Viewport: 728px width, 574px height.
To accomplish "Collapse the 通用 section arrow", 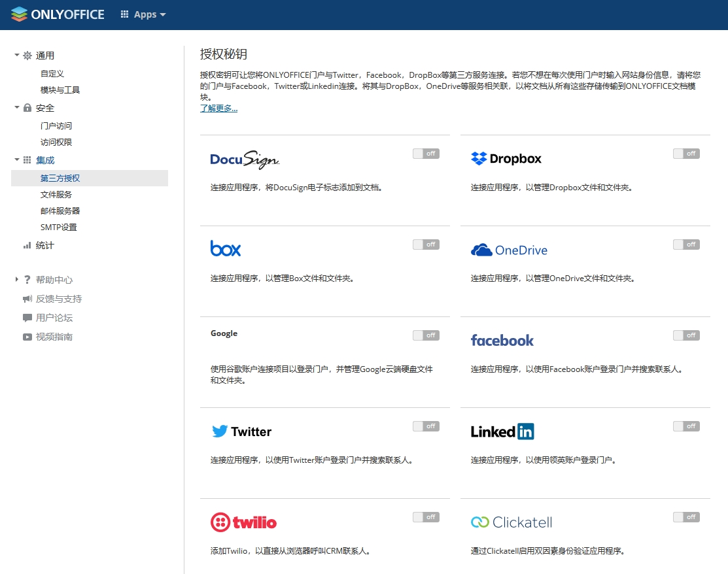I will point(17,56).
